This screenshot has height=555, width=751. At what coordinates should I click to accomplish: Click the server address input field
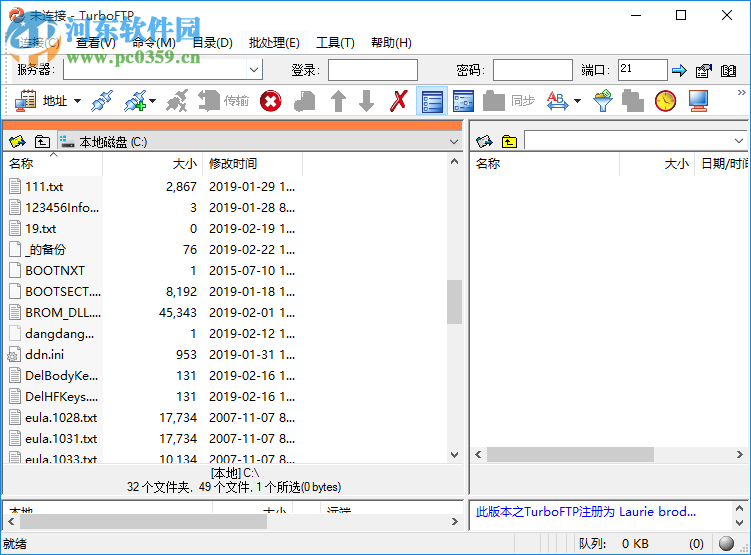(155, 70)
